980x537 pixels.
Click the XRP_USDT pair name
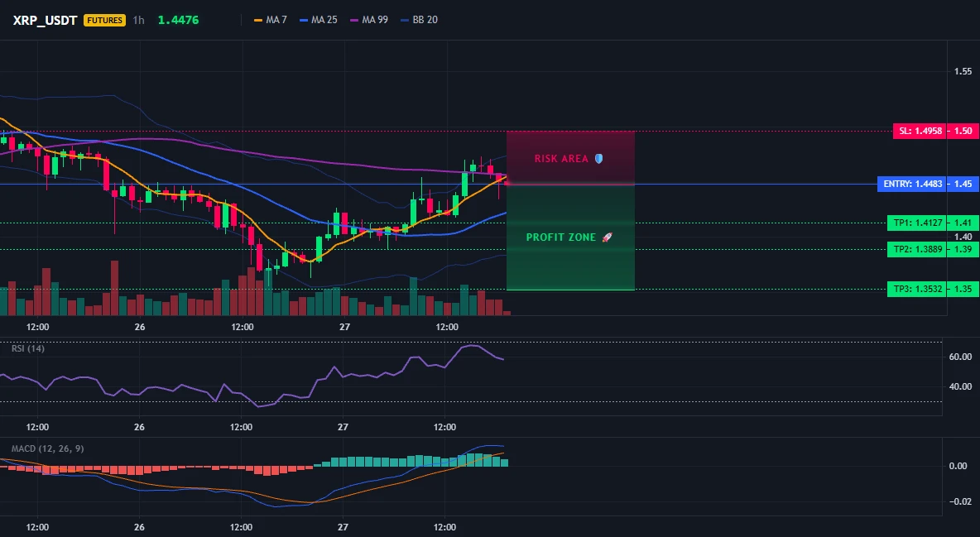click(45, 20)
